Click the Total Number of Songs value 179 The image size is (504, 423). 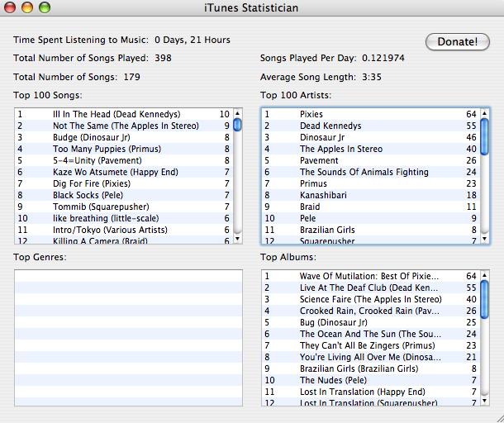[132, 77]
